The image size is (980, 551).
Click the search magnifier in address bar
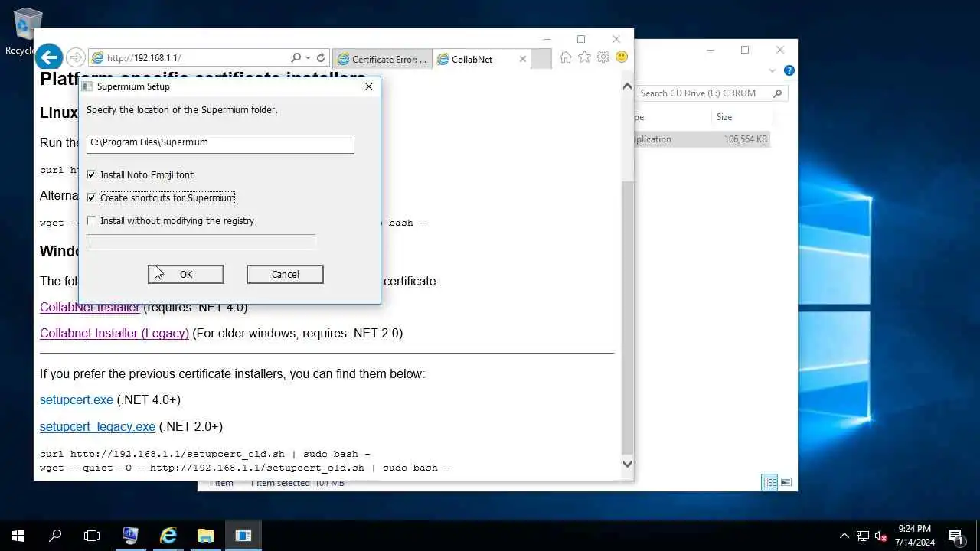pyautogui.click(x=296, y=57)
